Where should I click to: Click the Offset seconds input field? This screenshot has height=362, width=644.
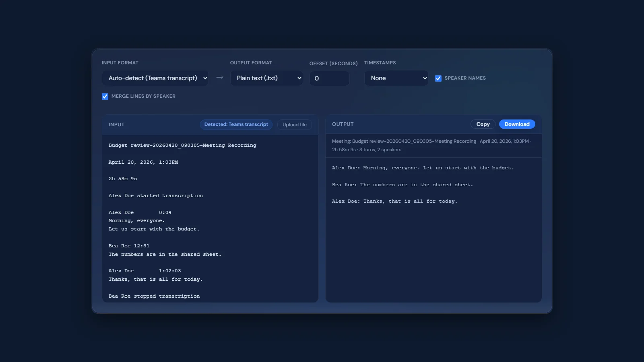(329, 78)
